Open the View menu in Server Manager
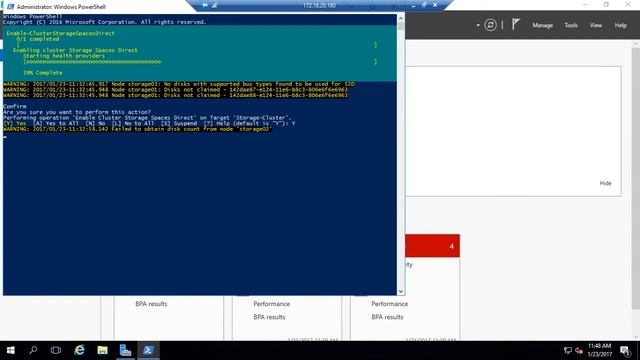640x360 pixels. point(596,25)
